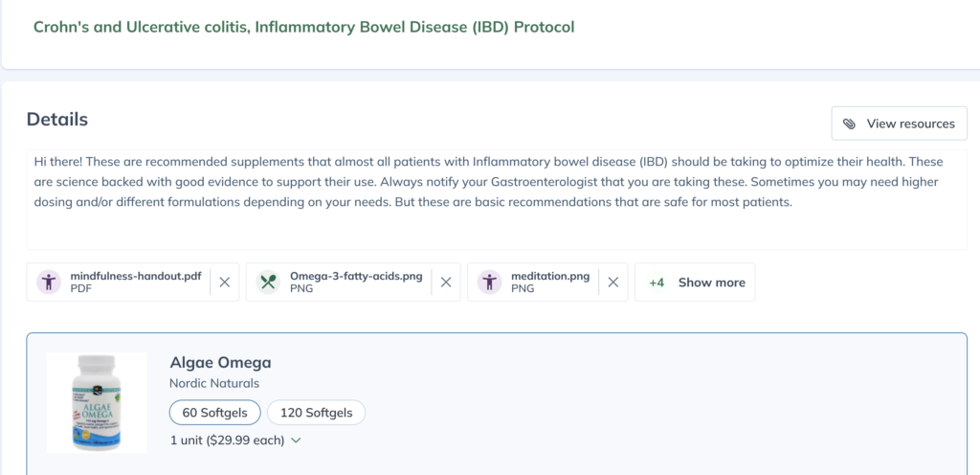Open the meditation.png file chip

549,283
